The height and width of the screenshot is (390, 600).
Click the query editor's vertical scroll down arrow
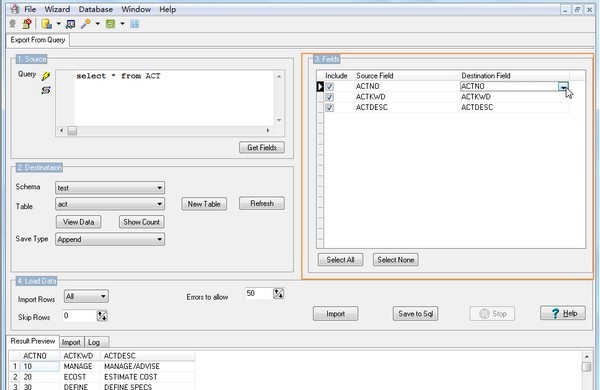pos(279,120)
